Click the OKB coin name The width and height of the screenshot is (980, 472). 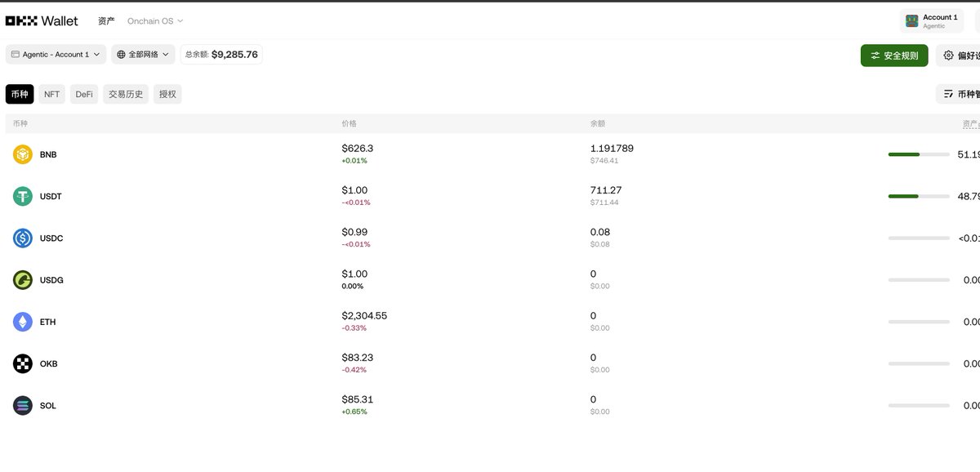[x=48, y=363]
